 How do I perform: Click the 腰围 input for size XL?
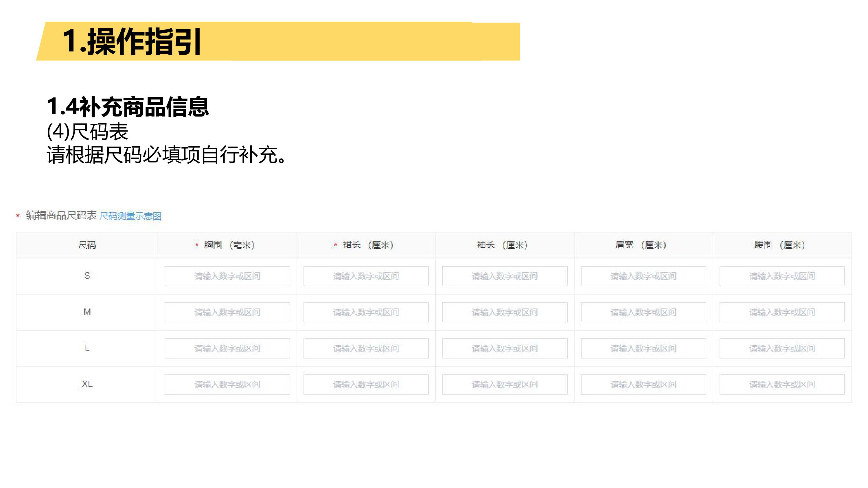[x=782, y=384]
